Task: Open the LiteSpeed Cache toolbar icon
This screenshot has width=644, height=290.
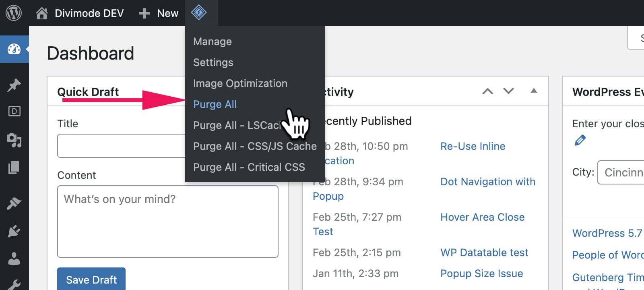Action: (x=199, y=13)
